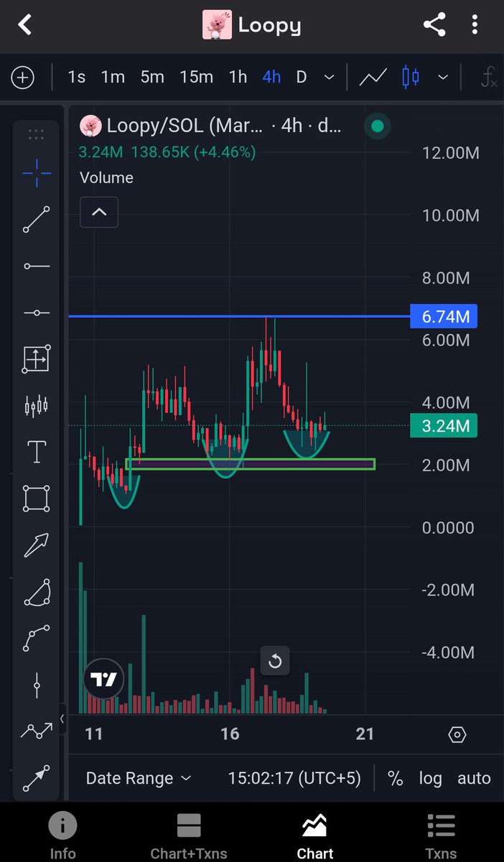The height and width of the screenshot is (862, 504).
Task: Select the vertical line tool
Action: (36, 685)
